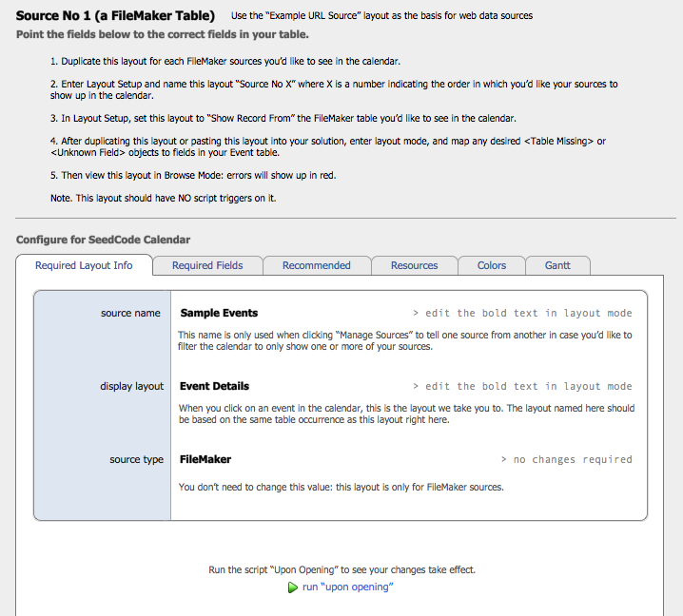Viewport: 683px width, 616px height.
Task: Click the 'Run the script Upon Opening' sentence
Action: [x=341, y=569]
